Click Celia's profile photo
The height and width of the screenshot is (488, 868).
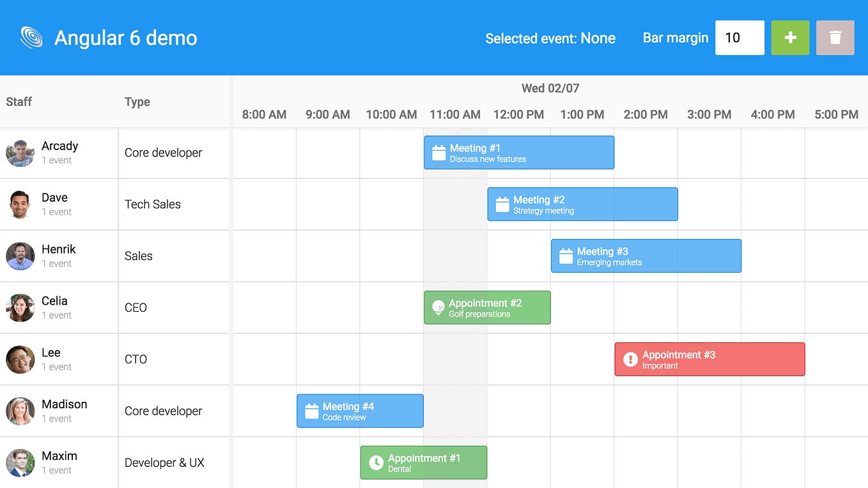pyautogui.click(x=20, y=307)
